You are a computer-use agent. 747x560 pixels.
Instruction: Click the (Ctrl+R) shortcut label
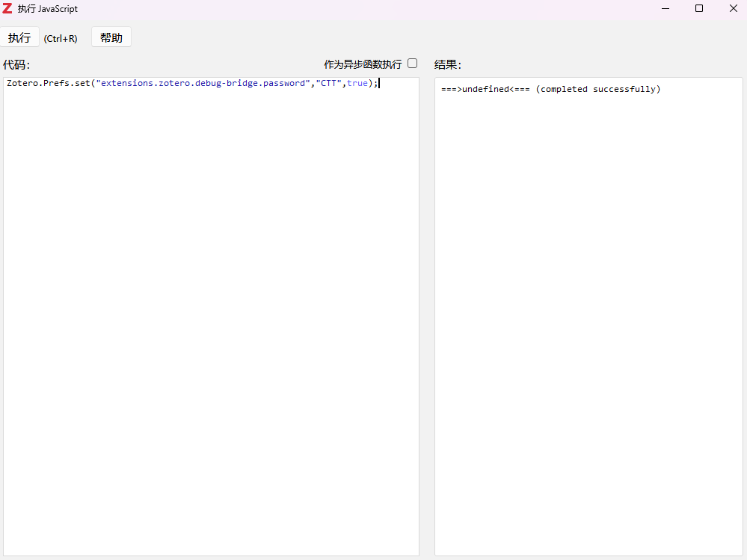(61, 38)
